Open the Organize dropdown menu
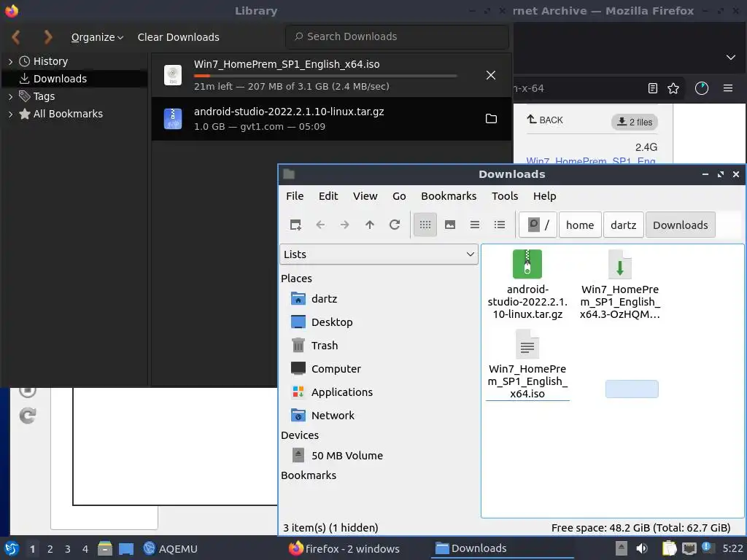Viewport: 747px width, 560px height. pyautogui.click(x=97, y=37)
